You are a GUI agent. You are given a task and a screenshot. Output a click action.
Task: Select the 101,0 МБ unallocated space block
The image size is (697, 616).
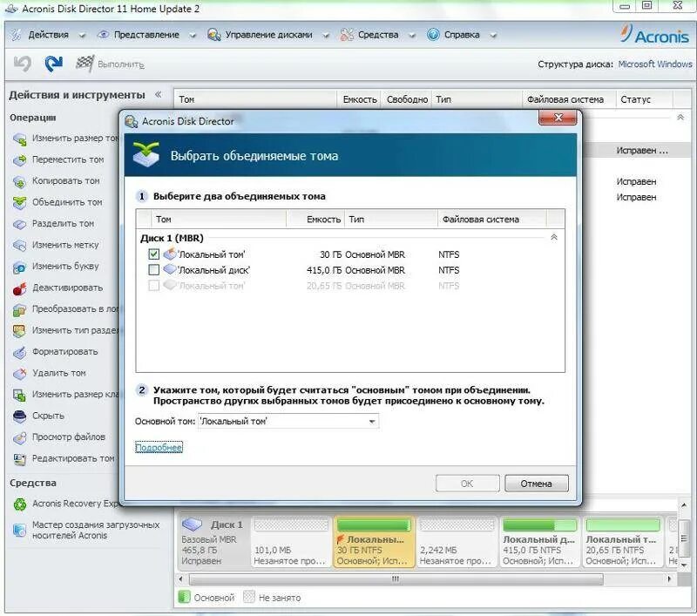click(290, 542)
